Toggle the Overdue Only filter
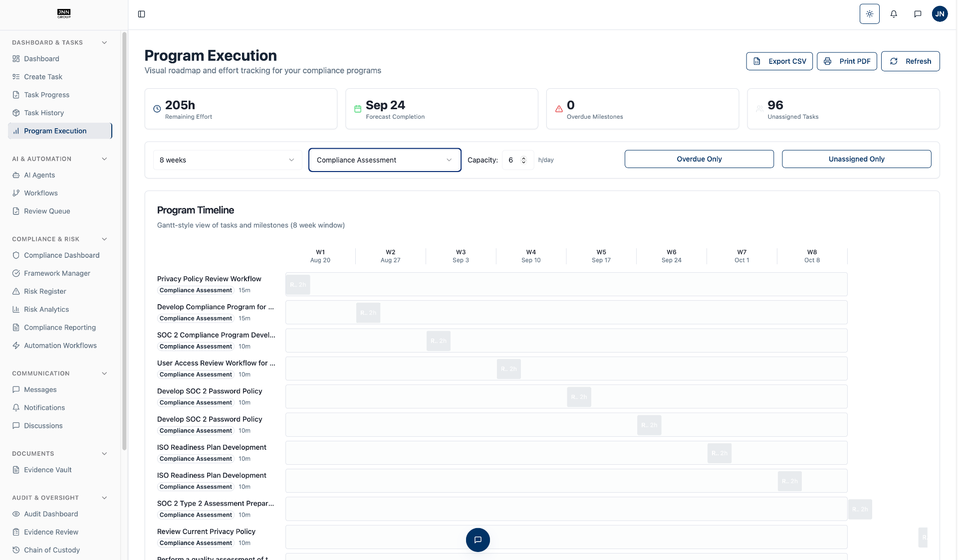The height and width of the screenshot is (560, 958). [x=699, y=159]
